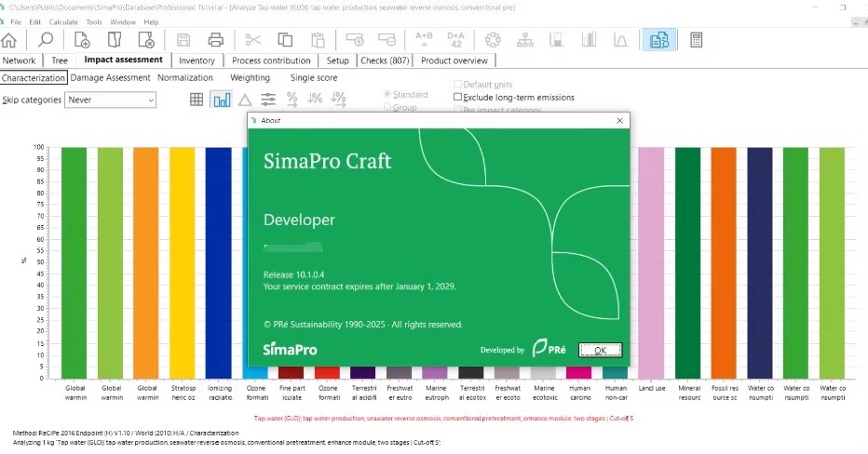Open the uncertainty distribution curve icon
The image size is (868, 454).
pyautogui.click(x=620, y=40)
